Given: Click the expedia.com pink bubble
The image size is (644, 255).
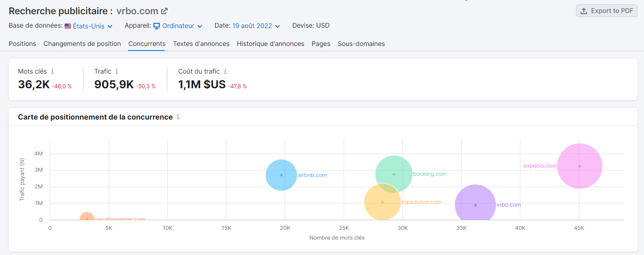Looking at the screenshot, I should click(x=580, y=166).
